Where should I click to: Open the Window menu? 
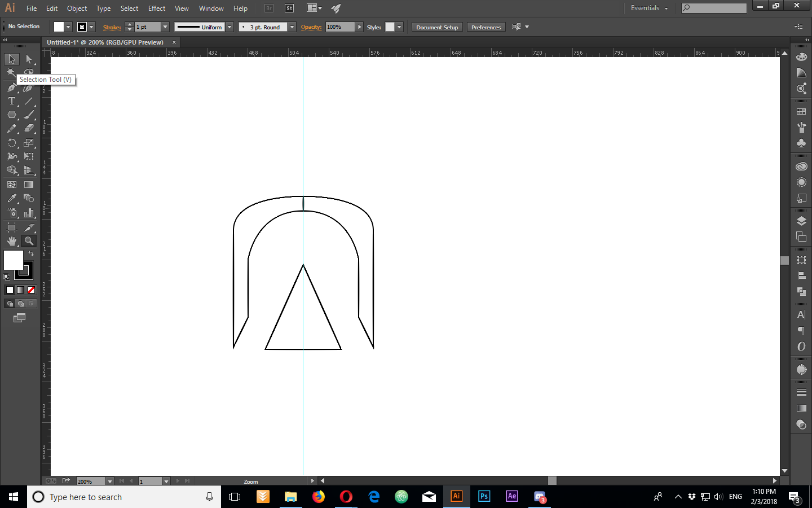(x=211, y=8)
